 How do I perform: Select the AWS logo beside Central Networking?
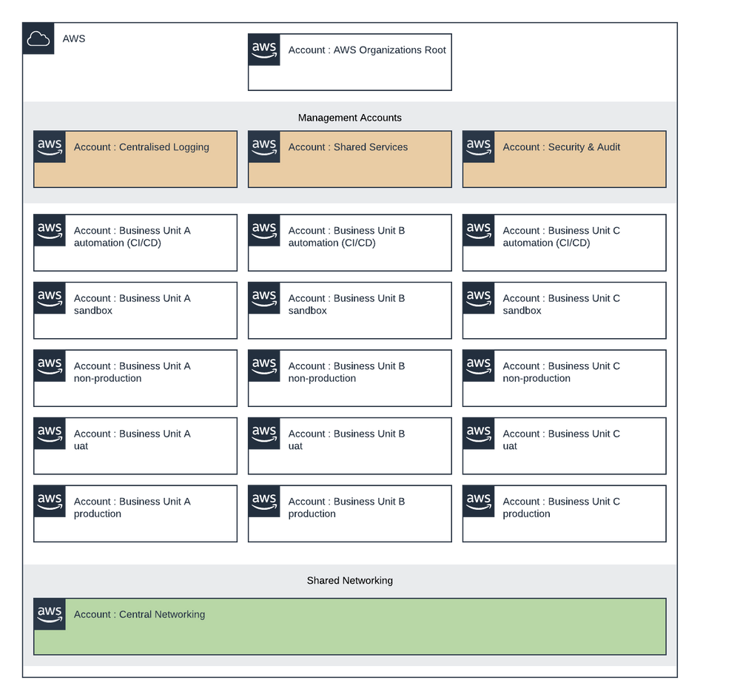click(x=49, y=613)
